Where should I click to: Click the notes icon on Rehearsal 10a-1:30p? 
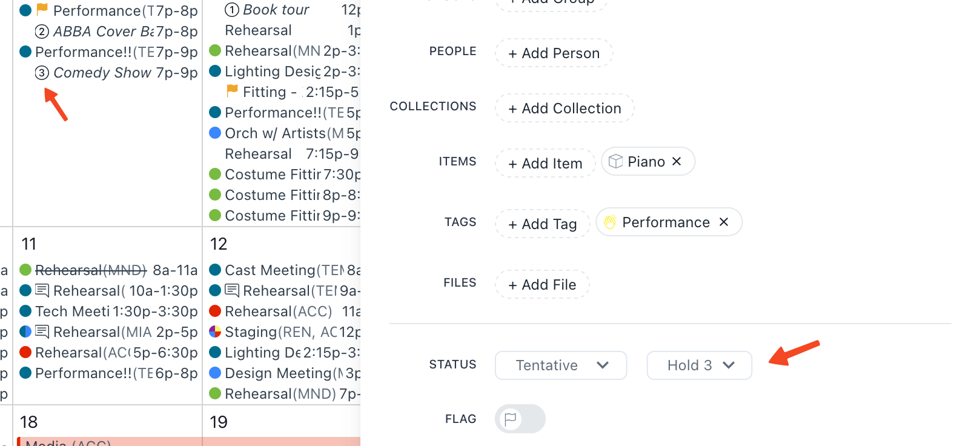42,290
